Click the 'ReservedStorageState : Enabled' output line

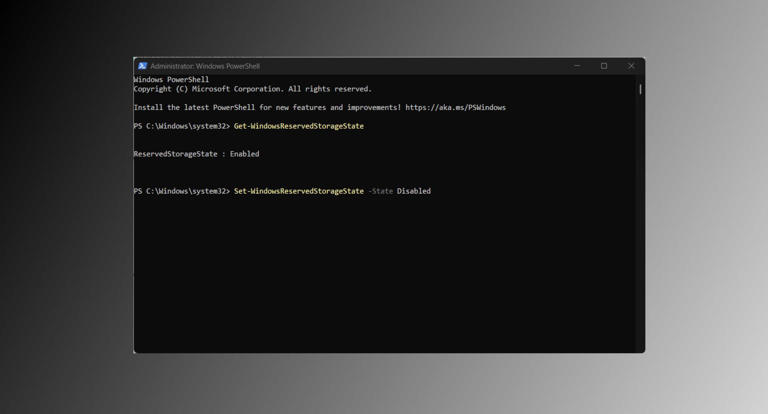click(x=196, y=154)
